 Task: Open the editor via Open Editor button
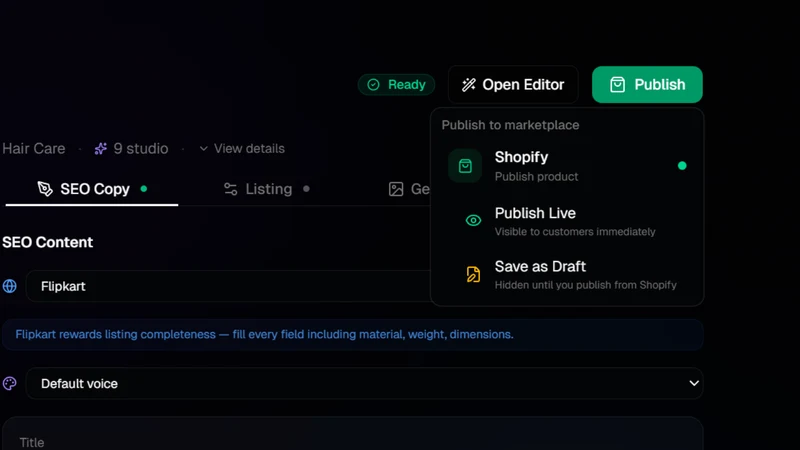pyautogui.click(x=513, y=85)
